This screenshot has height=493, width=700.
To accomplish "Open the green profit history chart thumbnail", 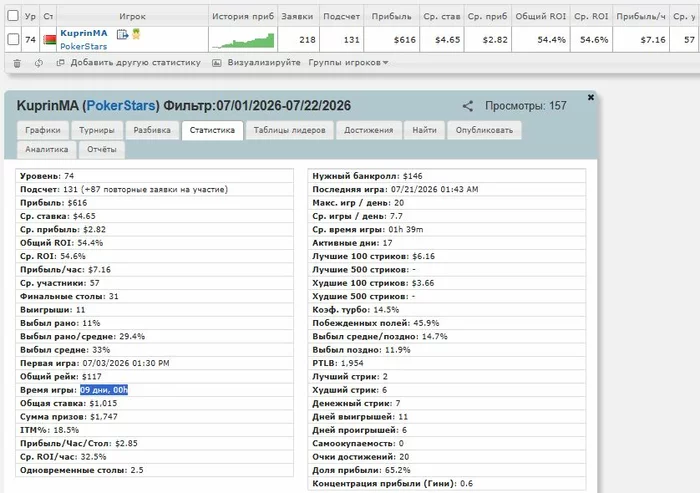I will point(243,40).
